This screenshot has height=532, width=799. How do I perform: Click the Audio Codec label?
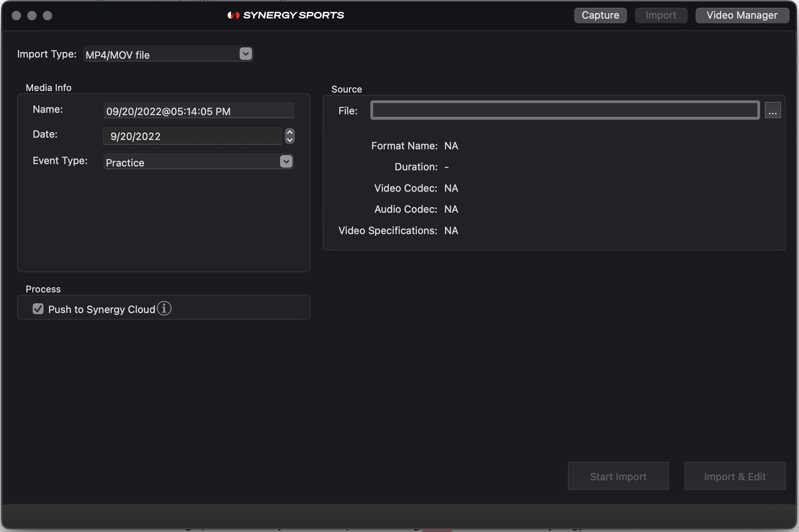[406, 209]
